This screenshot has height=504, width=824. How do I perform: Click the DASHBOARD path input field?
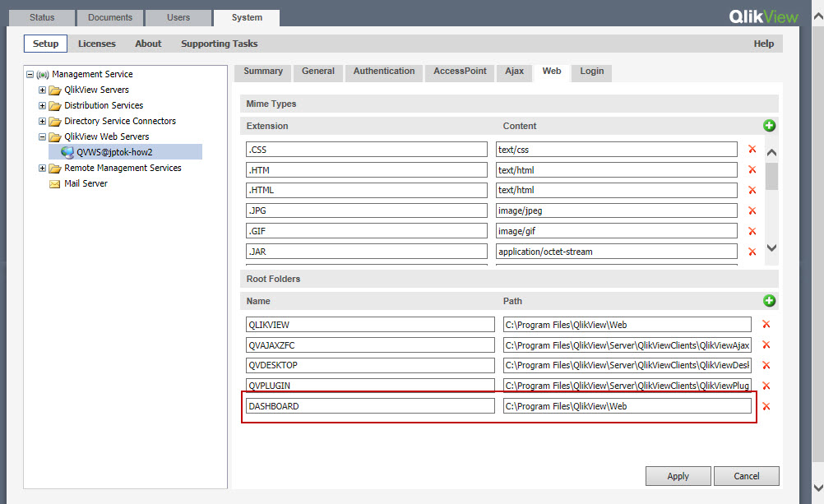point(627,406)
